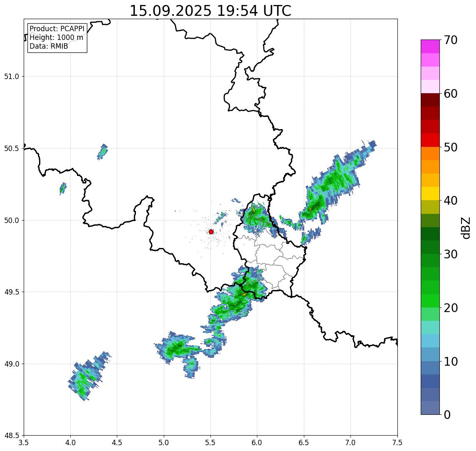Click the light blue colorbar segment near 15
This screenshot has height=451, width=476.
click(430, 341)
